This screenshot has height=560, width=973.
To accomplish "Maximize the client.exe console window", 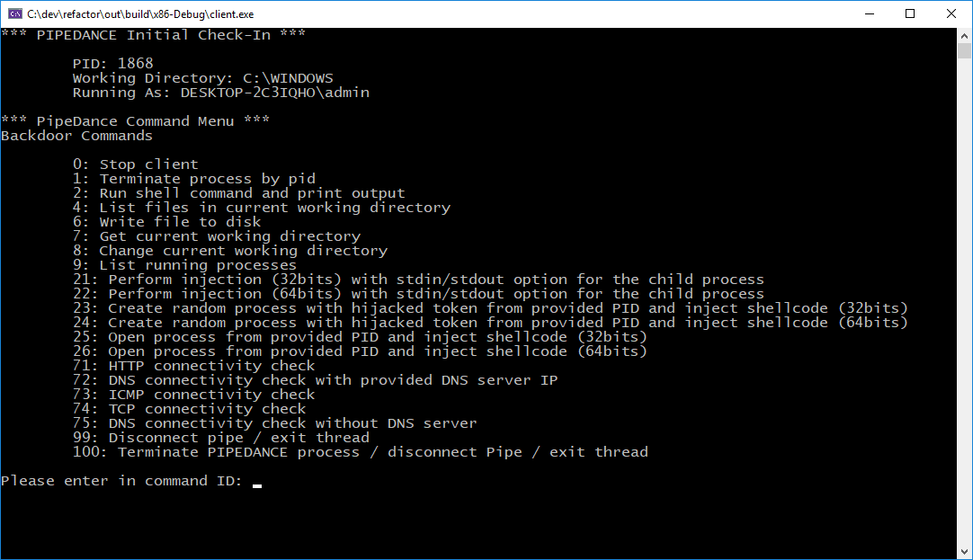I will point(910,13).
